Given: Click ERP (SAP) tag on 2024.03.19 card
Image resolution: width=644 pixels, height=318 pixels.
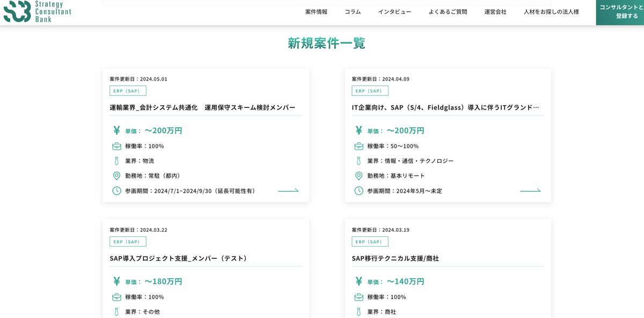Looking at the screenshot, I should coord(370,242).
